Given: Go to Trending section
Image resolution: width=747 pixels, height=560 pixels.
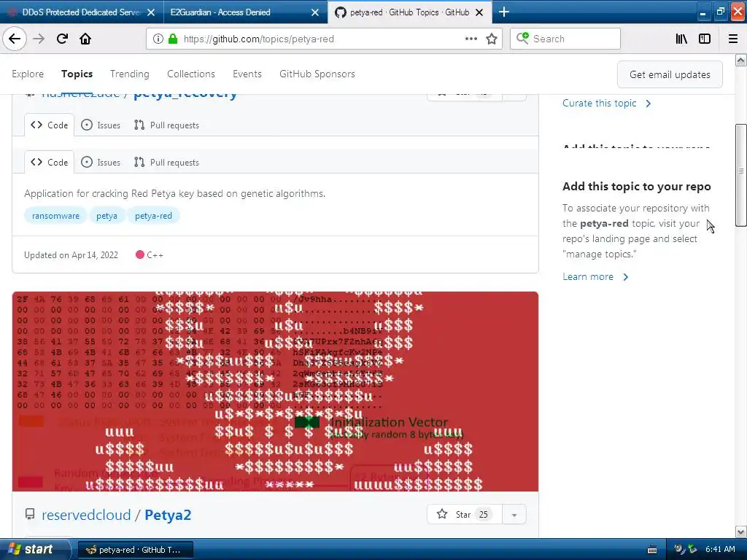Looking at the screenshot, I should [130, 74].
